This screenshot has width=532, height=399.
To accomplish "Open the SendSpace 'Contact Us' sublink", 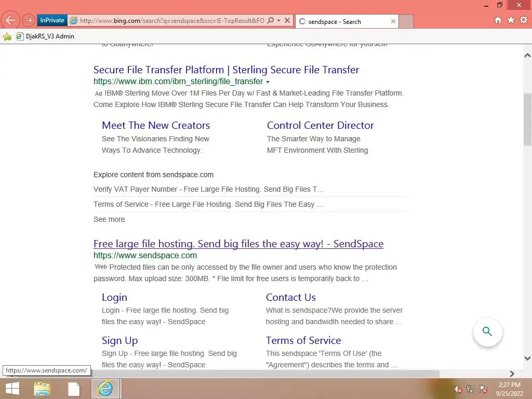I will click(291, 297).
